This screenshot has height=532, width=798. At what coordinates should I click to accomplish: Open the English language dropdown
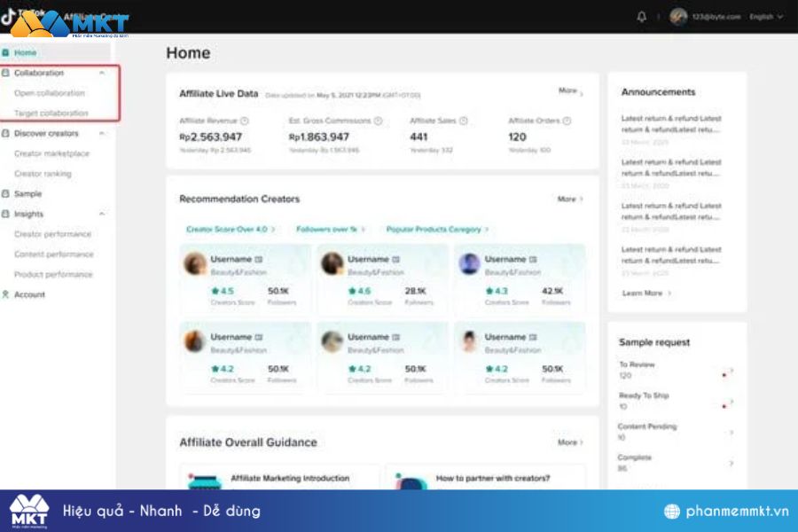tap(766, 17)
